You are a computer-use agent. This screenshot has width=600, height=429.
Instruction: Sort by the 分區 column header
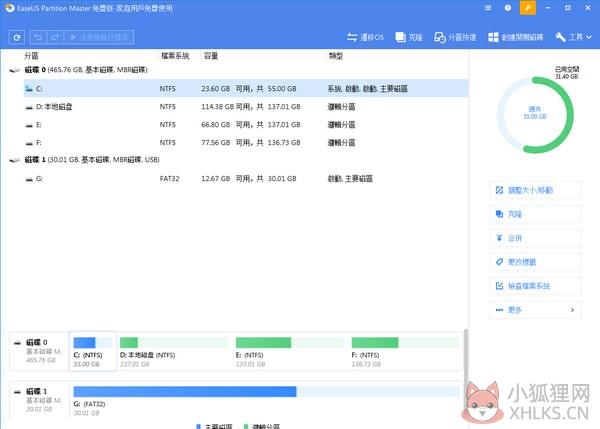click(x=31, y=56)
